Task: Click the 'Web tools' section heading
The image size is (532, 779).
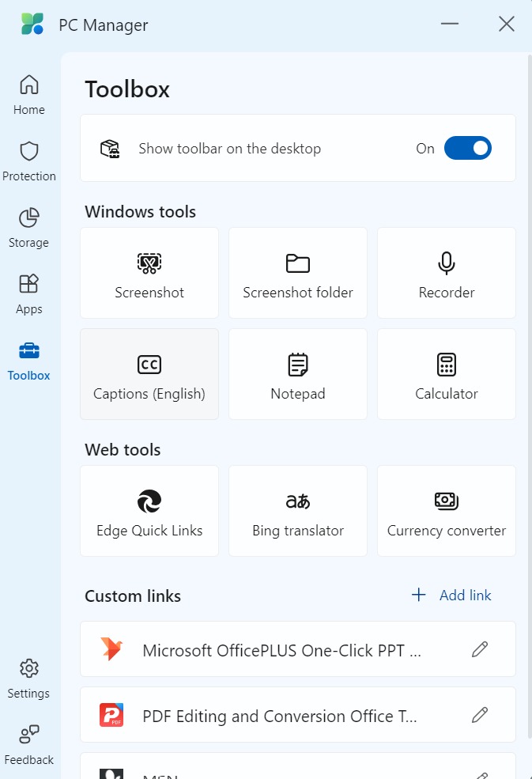Action: point(123,450)
